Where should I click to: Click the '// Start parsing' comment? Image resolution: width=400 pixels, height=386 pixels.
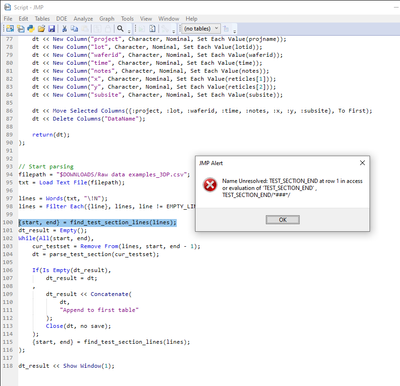[46, 166]
